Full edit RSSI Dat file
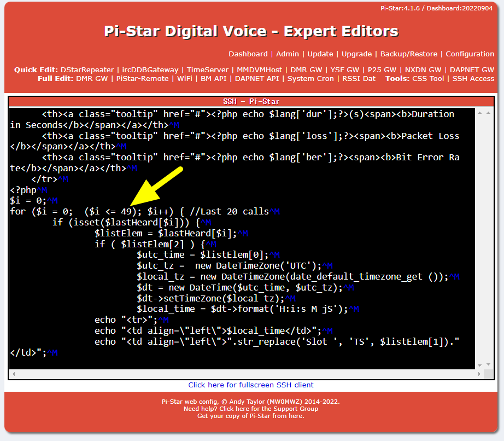 (359, 78)
